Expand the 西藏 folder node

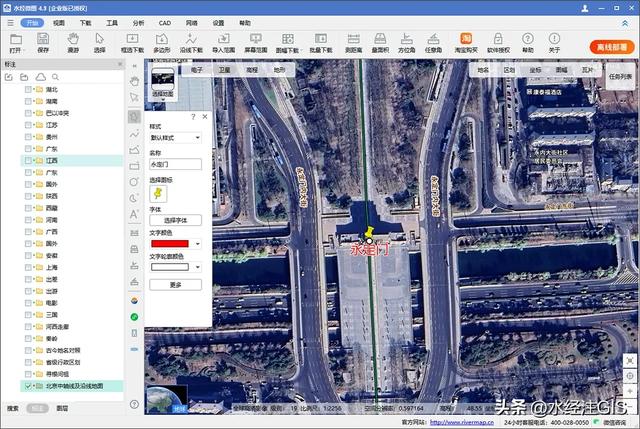pos(34,208)
